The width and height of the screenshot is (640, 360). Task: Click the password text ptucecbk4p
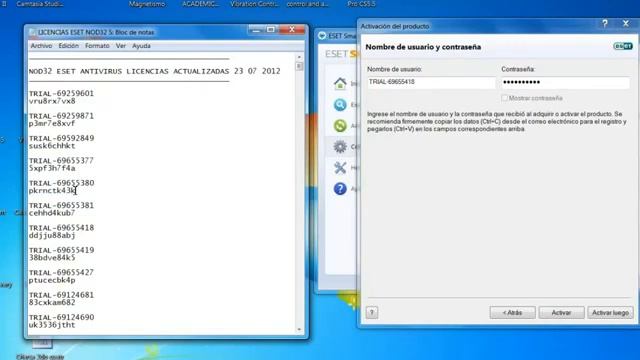pyautogui.click(x=52, y=280)
